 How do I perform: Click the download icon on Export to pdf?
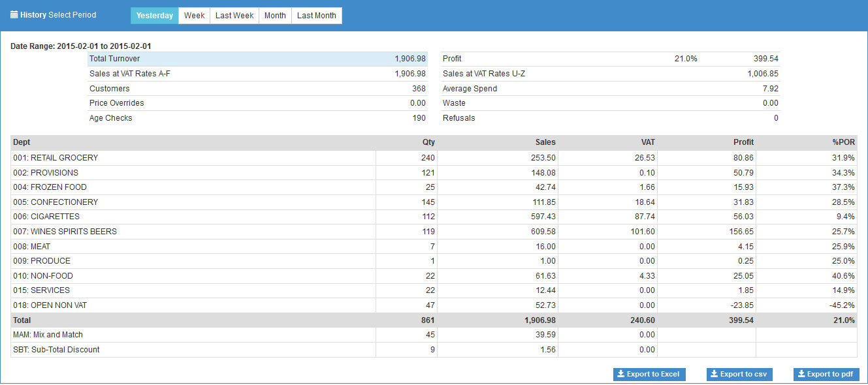(801, 375)
